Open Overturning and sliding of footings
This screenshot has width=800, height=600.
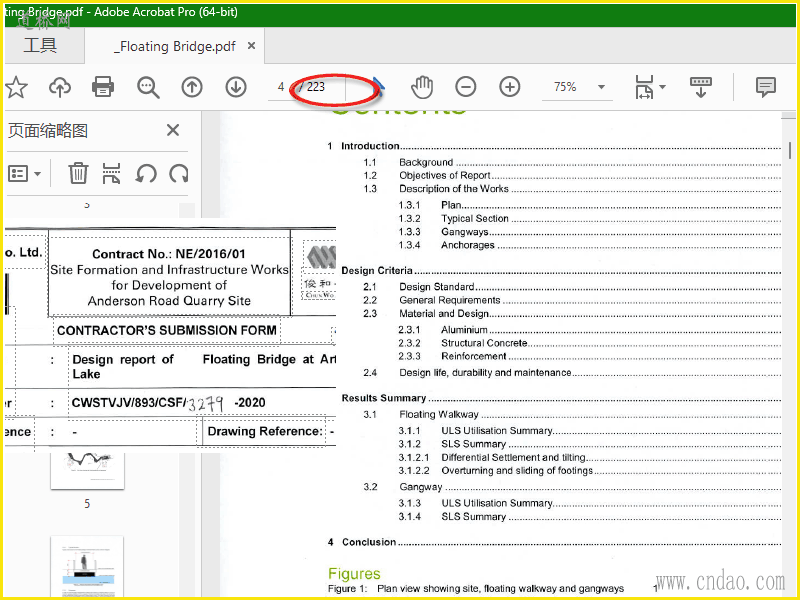589,470
